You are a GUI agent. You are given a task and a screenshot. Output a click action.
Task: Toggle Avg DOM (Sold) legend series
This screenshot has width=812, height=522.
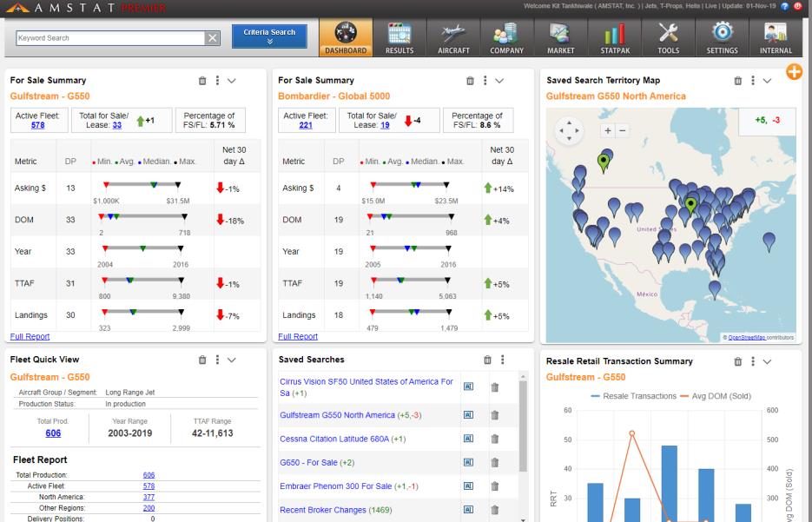[x=715, y=396]
